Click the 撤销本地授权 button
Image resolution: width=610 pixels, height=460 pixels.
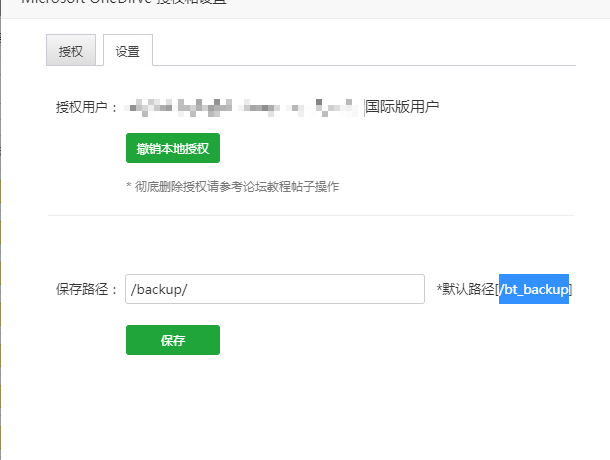pos(173,148)
